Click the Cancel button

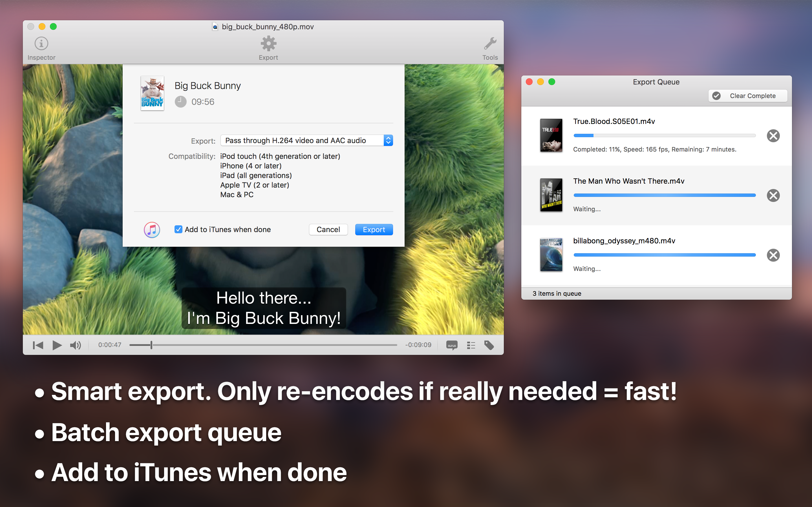[328, 229]
